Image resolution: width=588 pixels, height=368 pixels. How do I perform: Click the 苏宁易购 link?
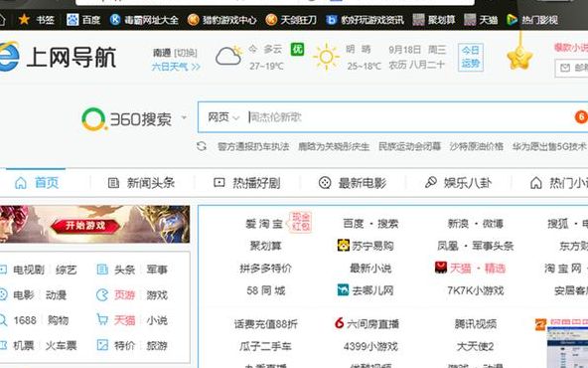tap(366, 246)
